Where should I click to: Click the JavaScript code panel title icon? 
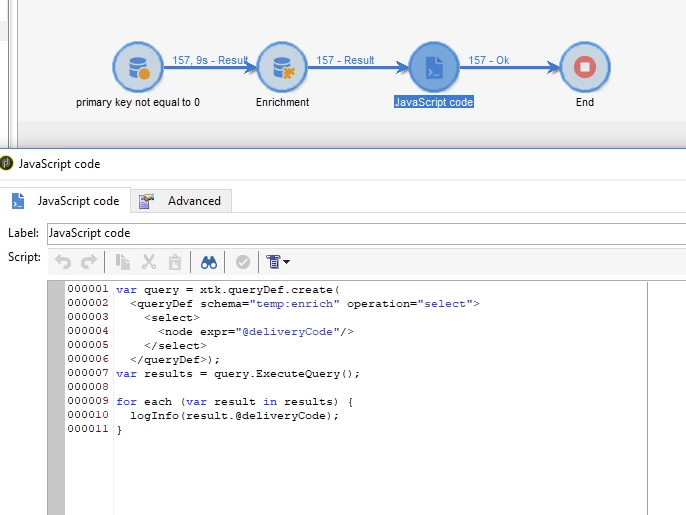[6, 164]
